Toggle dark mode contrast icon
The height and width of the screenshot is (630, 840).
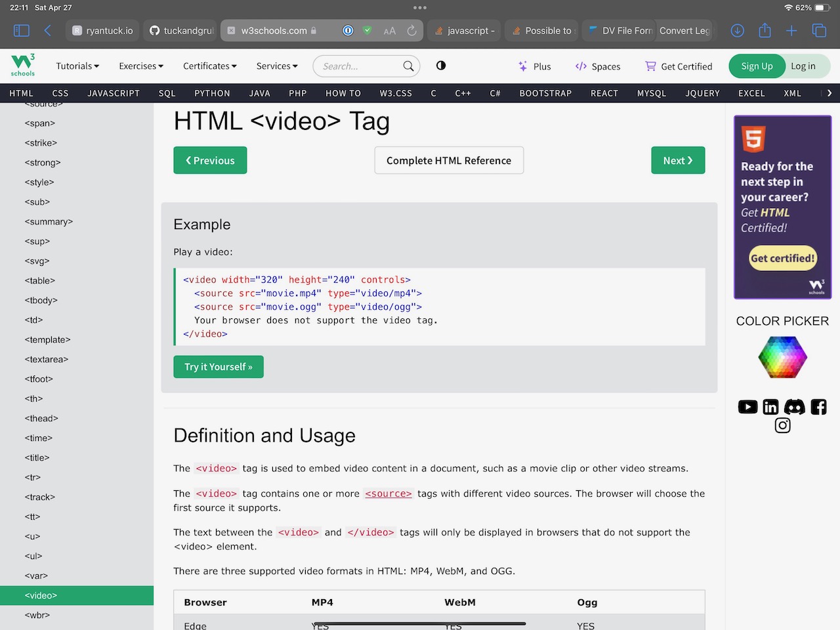click(x=441, y=66)
